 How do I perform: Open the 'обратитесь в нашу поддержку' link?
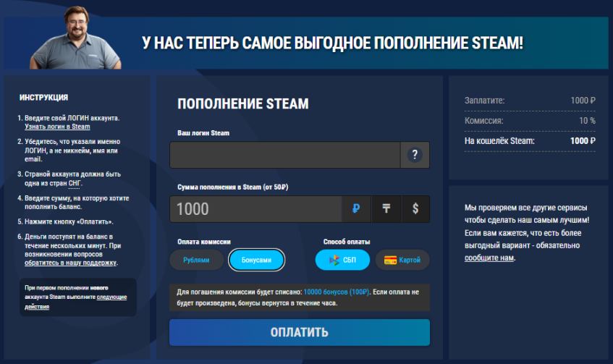[x=70, y=263]
